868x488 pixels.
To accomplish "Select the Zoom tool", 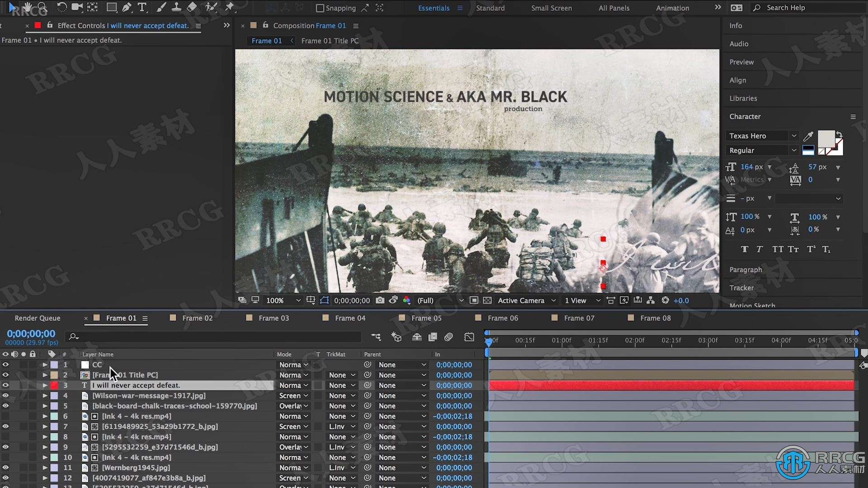I will (42, 7).
